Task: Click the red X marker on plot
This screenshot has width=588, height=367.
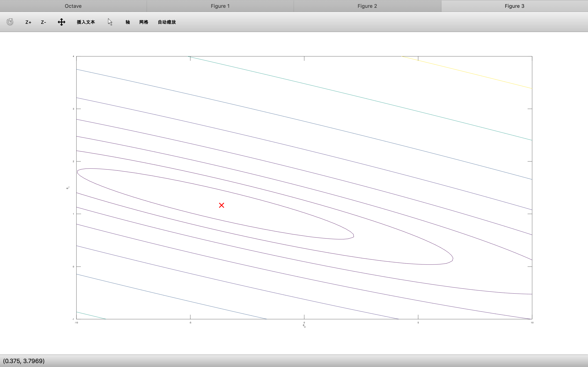Action: coord(221,205)
